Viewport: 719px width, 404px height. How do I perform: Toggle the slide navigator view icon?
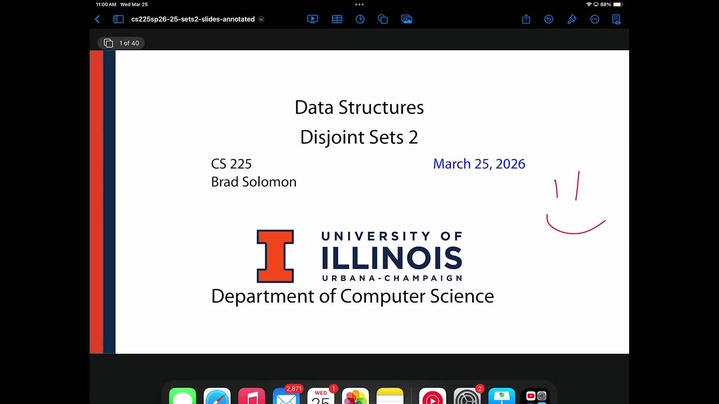point(118,19)
